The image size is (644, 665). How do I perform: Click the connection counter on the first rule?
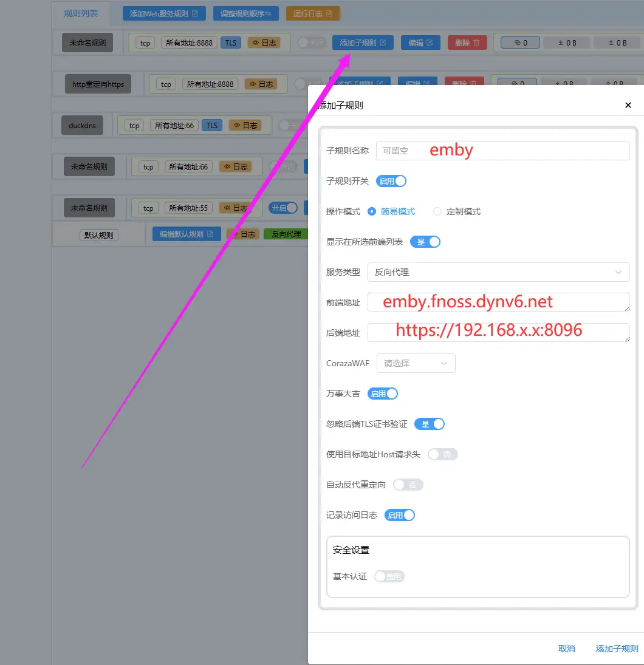pyautogui.click(x=520, y=43)
